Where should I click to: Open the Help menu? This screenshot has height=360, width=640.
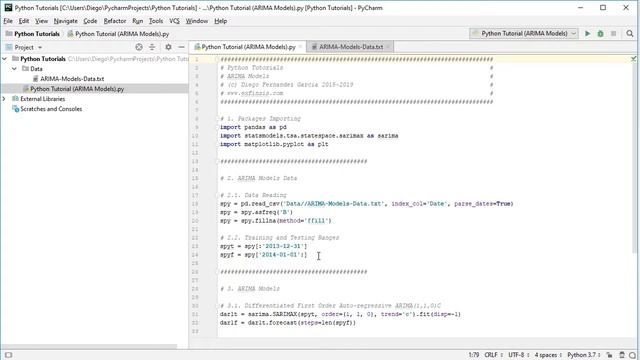point(220,21)
